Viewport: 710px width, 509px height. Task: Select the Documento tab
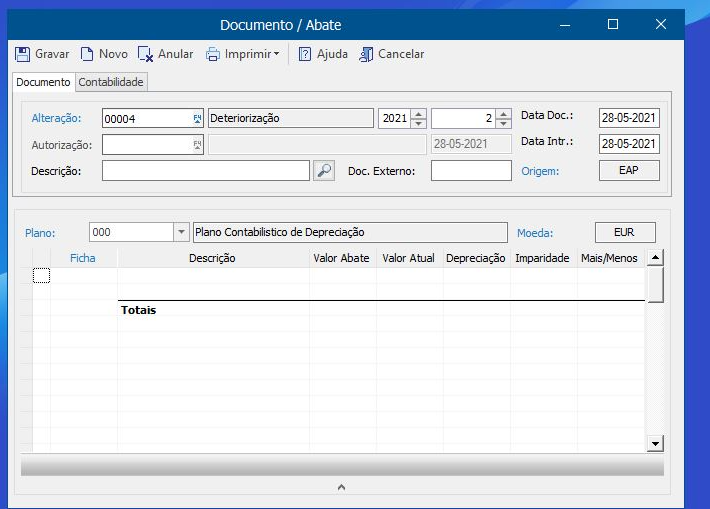[43, 82]
